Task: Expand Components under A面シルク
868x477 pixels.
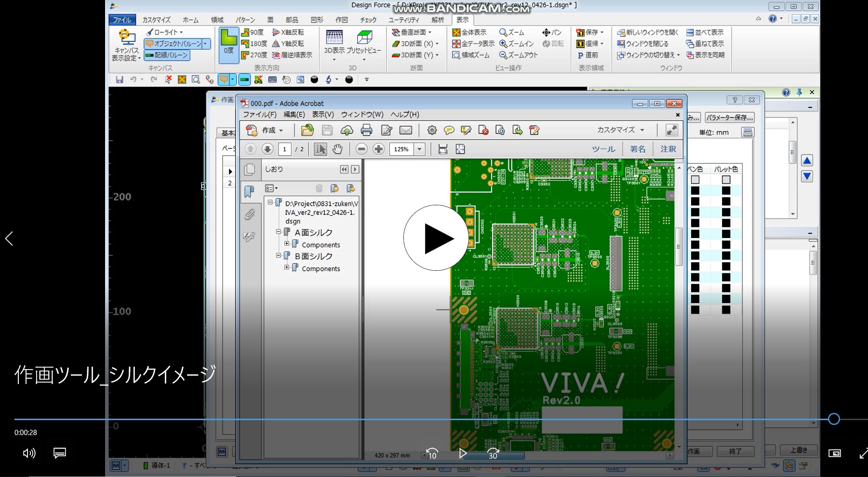Action: coord(287,244)
